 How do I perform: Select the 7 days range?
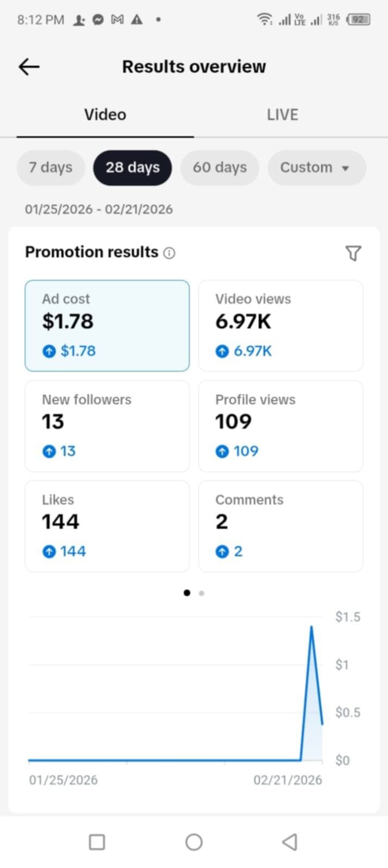coord(51,168)
